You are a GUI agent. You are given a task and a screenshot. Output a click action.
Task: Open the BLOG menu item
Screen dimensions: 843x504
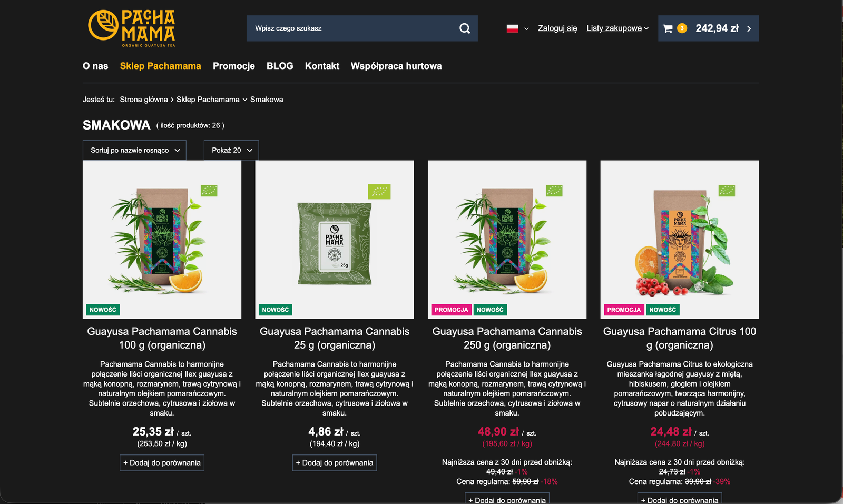(x=280, y=66)
